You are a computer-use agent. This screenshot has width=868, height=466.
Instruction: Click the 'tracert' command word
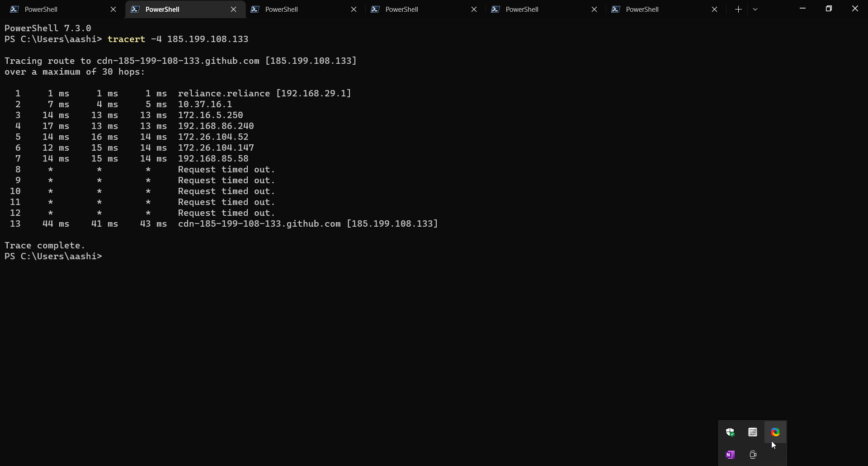click(x=126, y=39)
